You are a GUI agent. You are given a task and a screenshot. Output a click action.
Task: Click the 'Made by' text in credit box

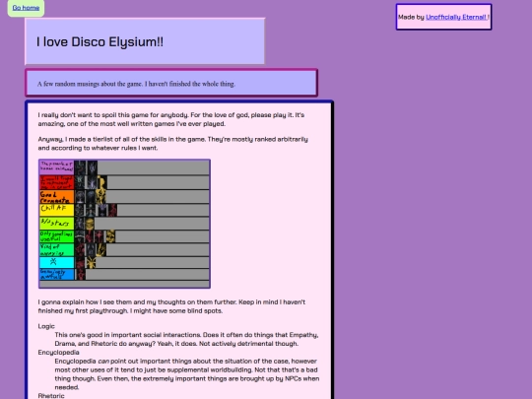411,17
